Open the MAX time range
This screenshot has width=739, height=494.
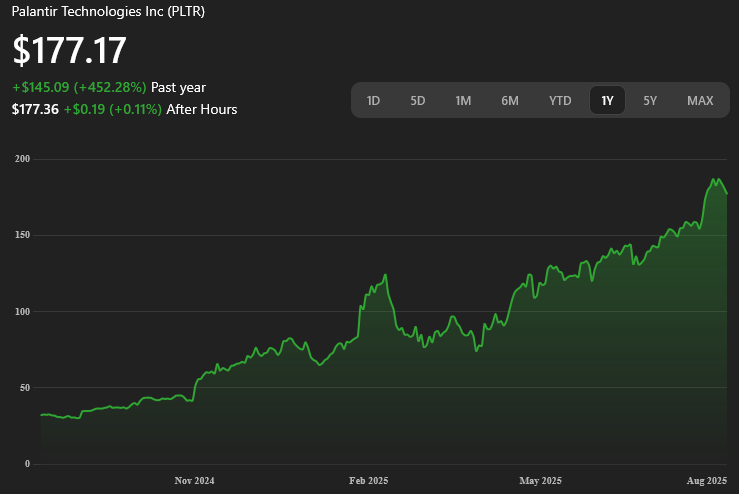pyautogui.click(x=700, y=100)
